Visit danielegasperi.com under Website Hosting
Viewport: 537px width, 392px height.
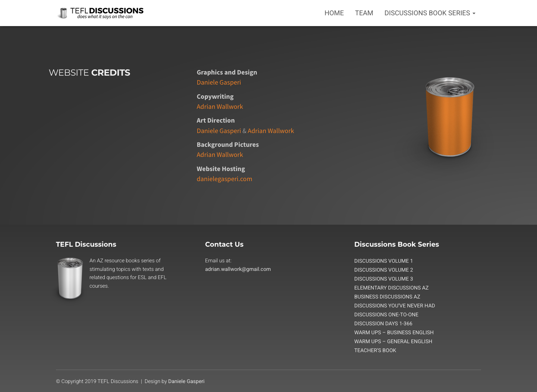tap(224, 179)
